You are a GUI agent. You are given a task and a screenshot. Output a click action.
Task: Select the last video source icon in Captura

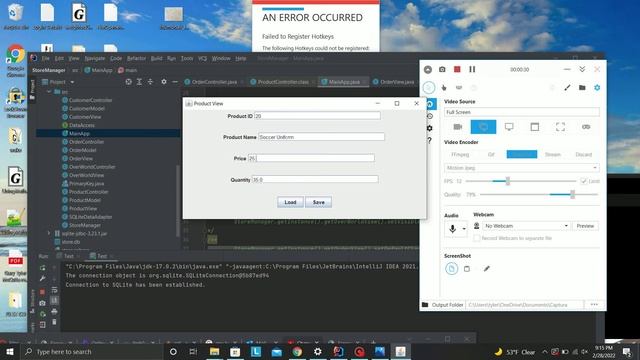click(586, 127)
